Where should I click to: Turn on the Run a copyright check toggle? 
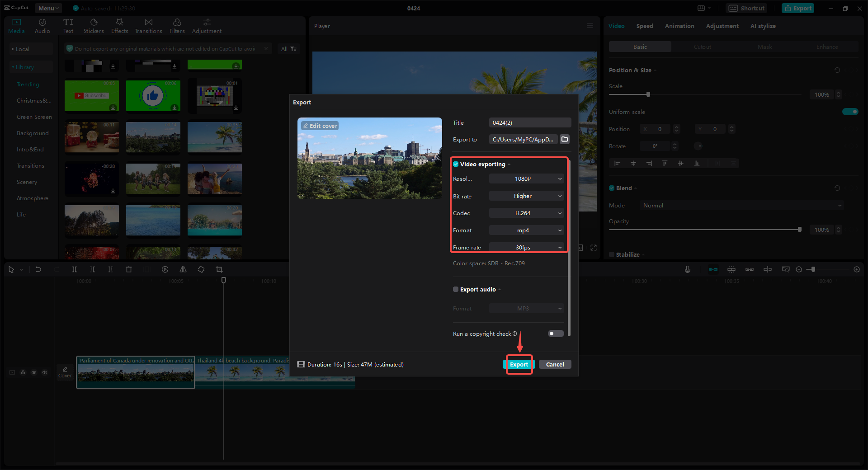(555, 334)
